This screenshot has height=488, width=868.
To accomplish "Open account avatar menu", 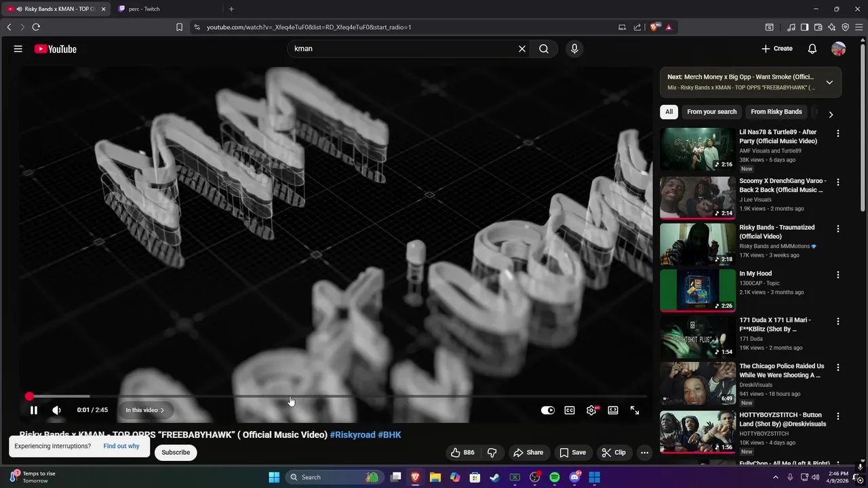I will click(x=839, y=49).
